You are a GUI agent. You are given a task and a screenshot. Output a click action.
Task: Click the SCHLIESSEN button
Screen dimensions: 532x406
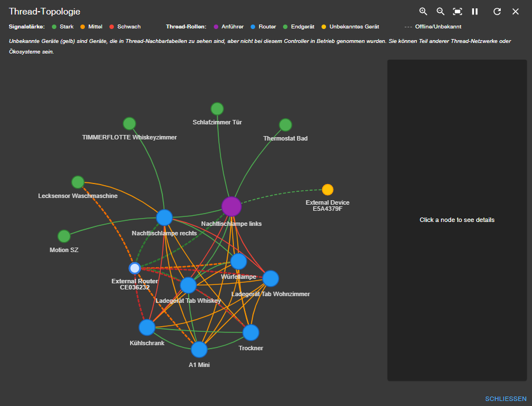click(506, 399)
